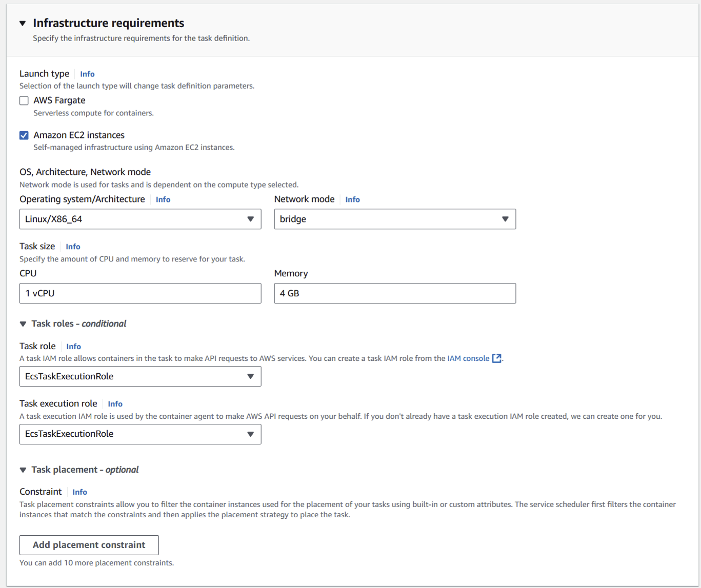Click the CPU input field
Viewport: 701px width, 588px height.
pyautogui.click(x=140, y=293)
